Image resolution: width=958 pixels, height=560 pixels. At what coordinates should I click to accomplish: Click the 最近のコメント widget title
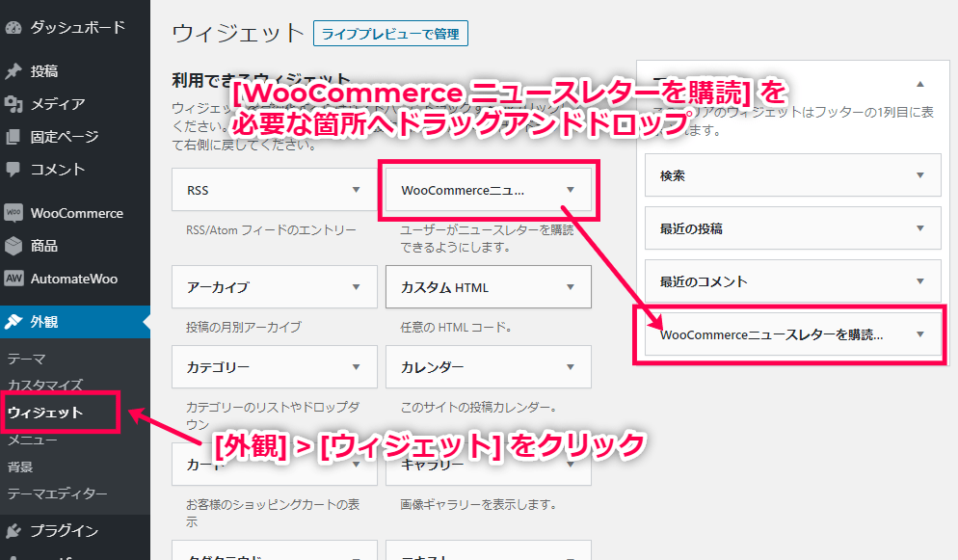click(704, 282)
